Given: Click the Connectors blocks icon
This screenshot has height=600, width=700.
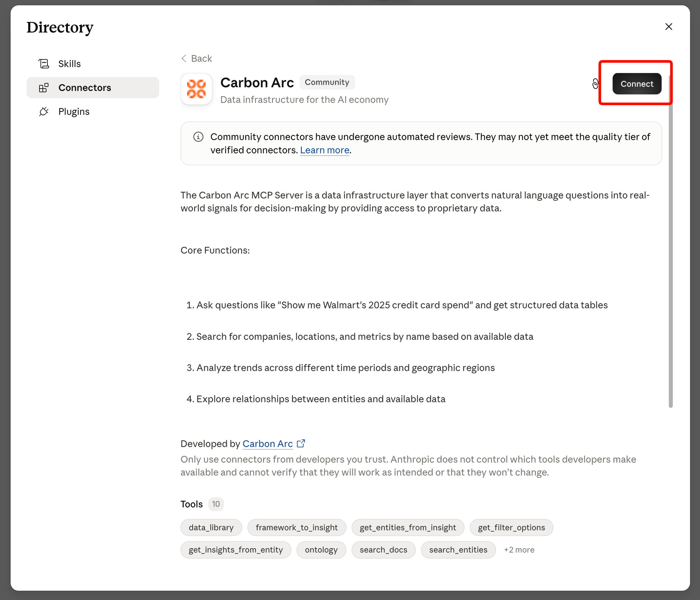Looking at the screenshot, I should coord(44,88).
